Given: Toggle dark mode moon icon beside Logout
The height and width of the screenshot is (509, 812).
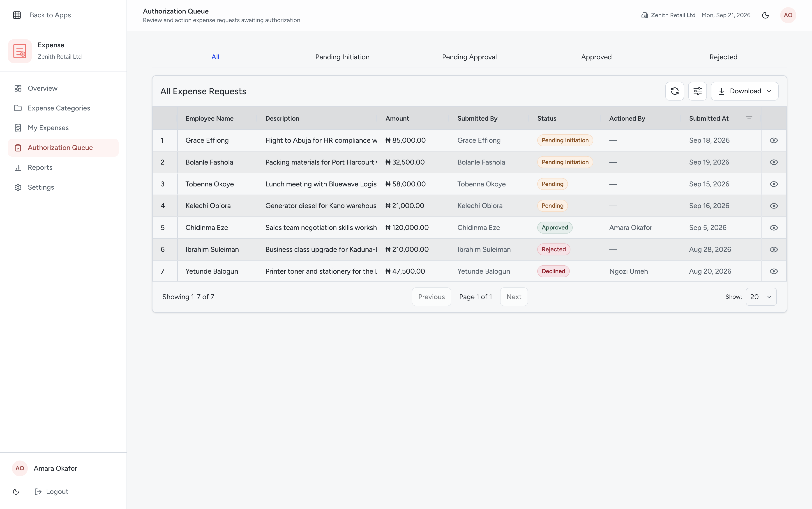Looking at the screenshot, I should pos(16,491).
